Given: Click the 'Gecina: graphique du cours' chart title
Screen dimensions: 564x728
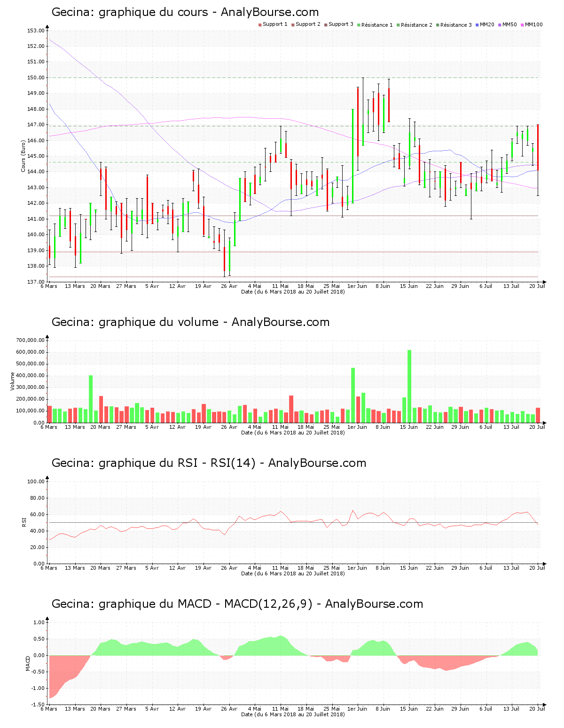Looking at the screenshot, I should (x=185, y=12).
